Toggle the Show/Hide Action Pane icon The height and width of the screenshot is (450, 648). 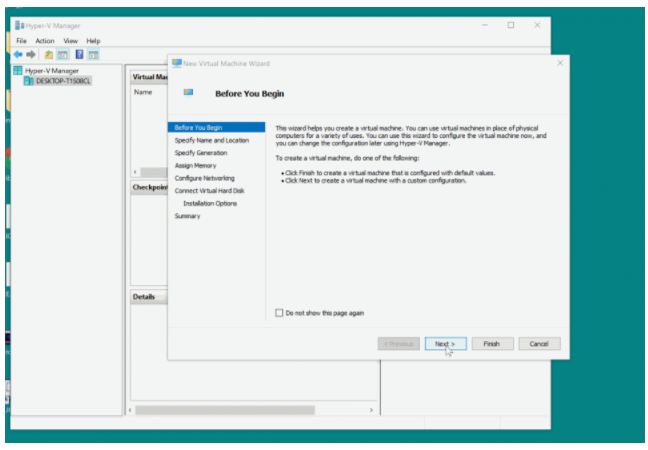(x=93, y=54)
